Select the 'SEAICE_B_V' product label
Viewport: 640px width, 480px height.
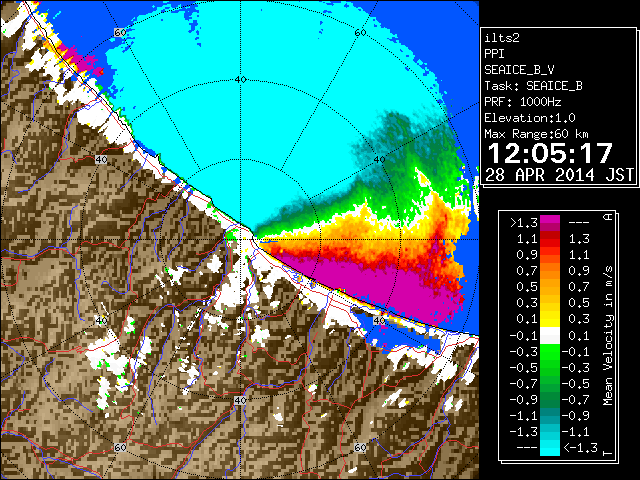pos(519,70)
